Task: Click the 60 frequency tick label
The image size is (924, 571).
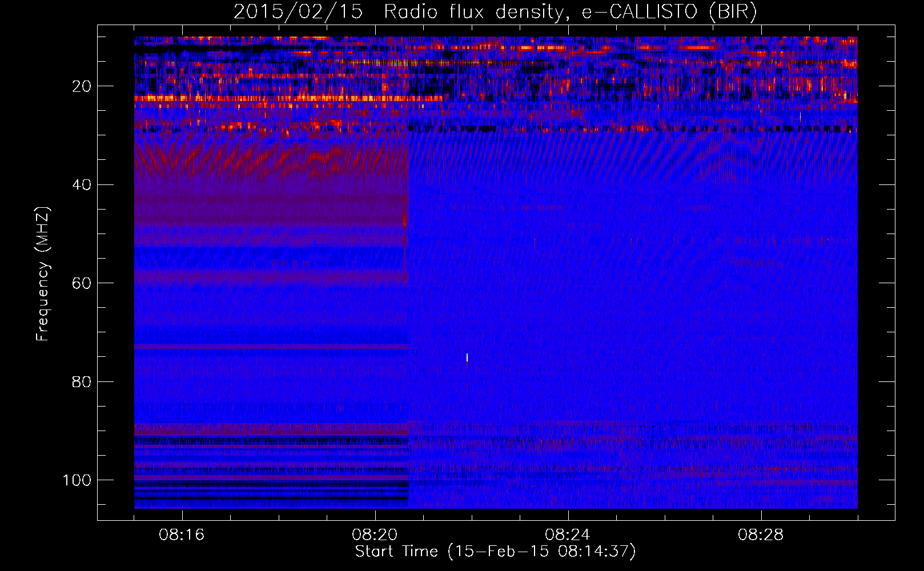Action: click(82, 283)
